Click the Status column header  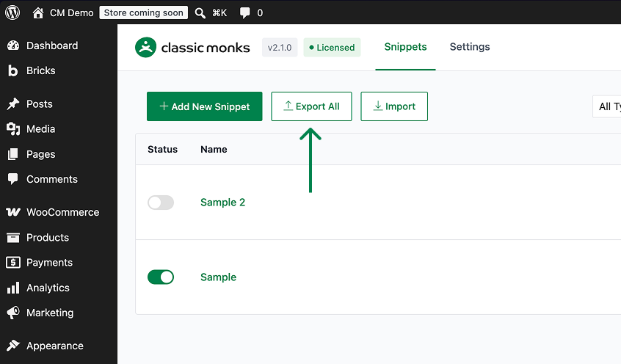[162, 149]
